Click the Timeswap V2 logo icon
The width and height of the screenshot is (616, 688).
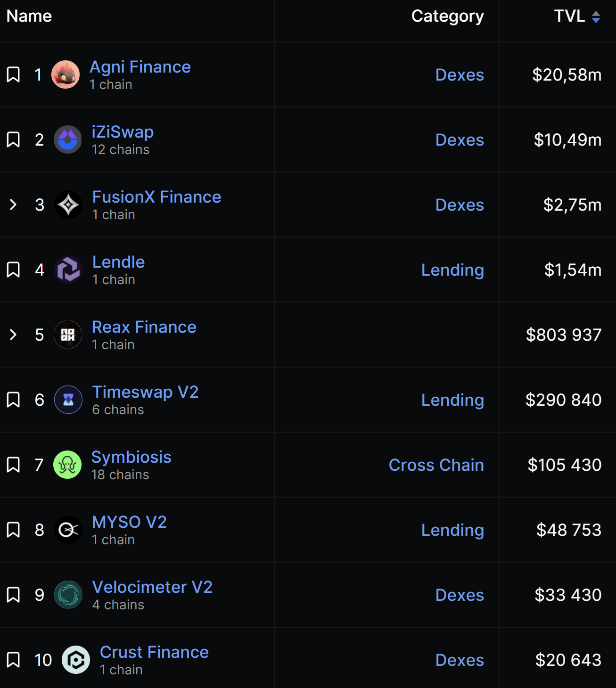pyautogui.click(x=68, y=400)
